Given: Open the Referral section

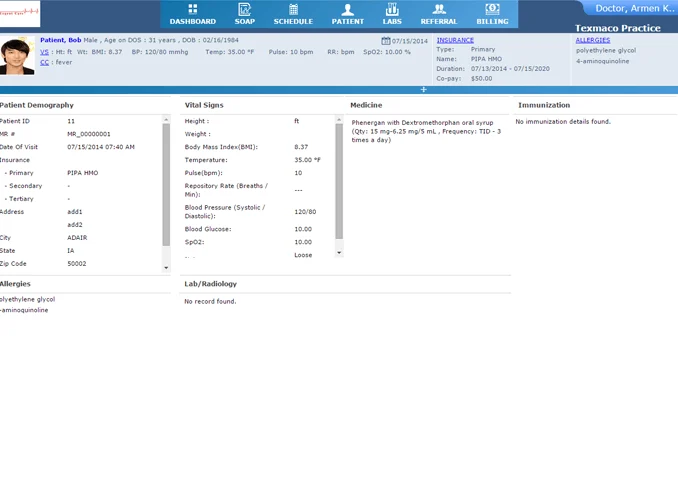Looking at the screenshot, I should 439,14.
